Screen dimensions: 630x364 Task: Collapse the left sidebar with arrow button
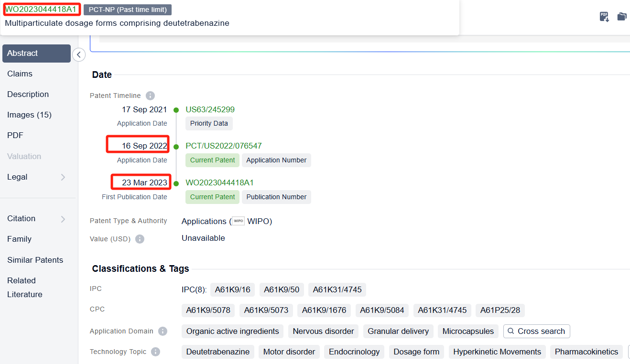tap(79, 55)
